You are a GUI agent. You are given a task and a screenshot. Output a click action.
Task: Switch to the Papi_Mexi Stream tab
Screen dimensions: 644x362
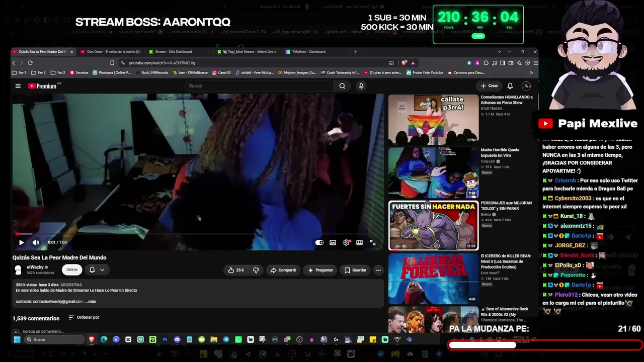pyautogui.click(x=248, y=52)
